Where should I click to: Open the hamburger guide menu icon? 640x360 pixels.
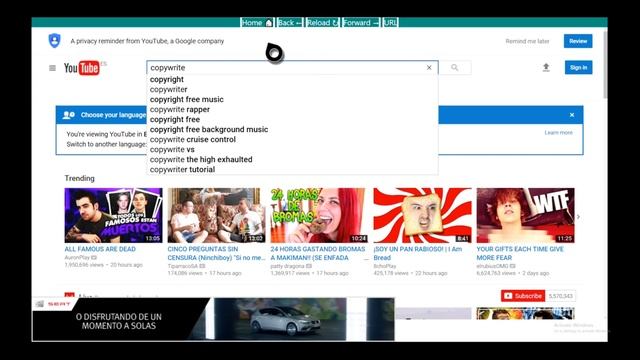coord(52,68)
